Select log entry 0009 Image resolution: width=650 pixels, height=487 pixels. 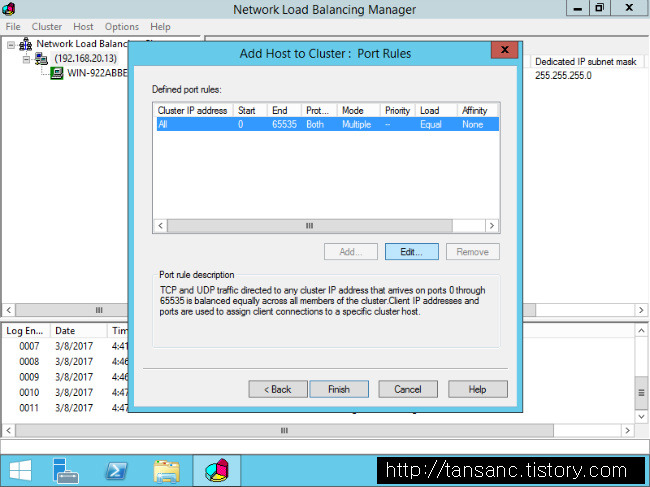click(29, 377)
